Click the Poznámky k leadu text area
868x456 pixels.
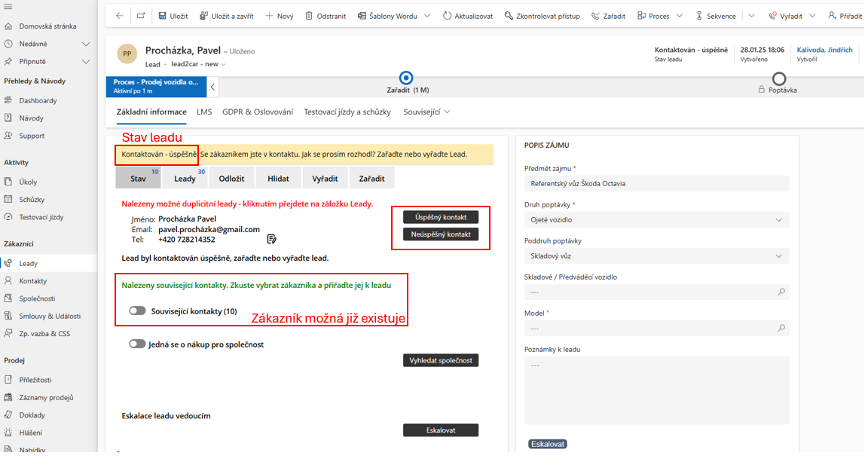tap(656, 392)
